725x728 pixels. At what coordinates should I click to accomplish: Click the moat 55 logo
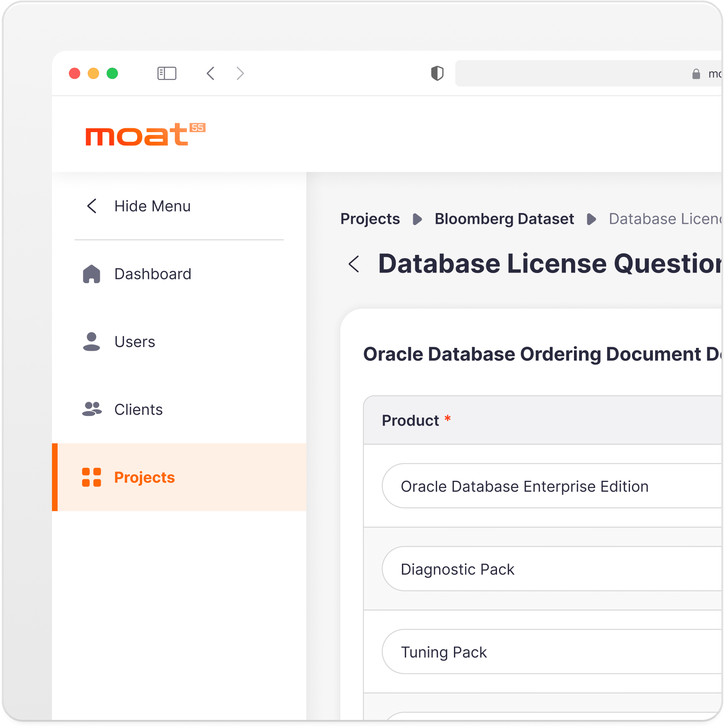(145, 134)
